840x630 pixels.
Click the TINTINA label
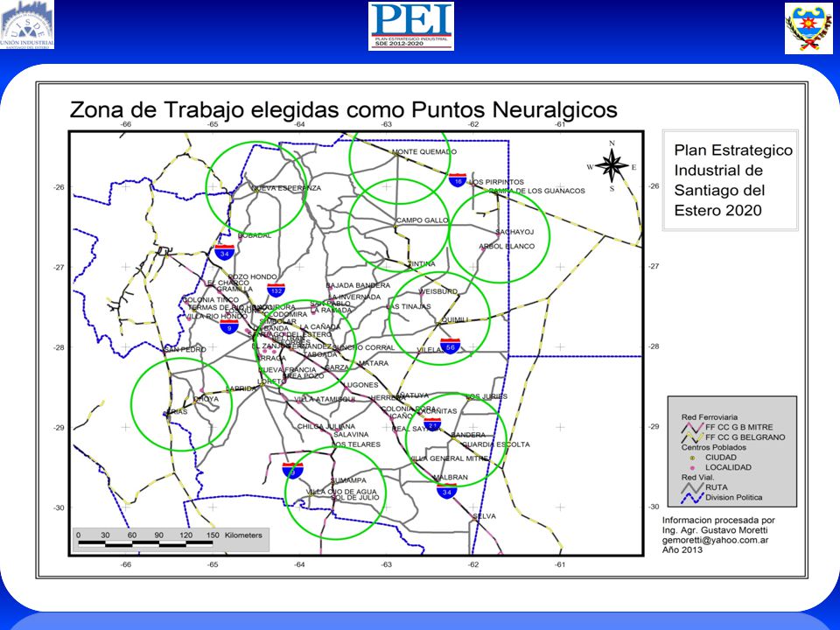[422, 264]
